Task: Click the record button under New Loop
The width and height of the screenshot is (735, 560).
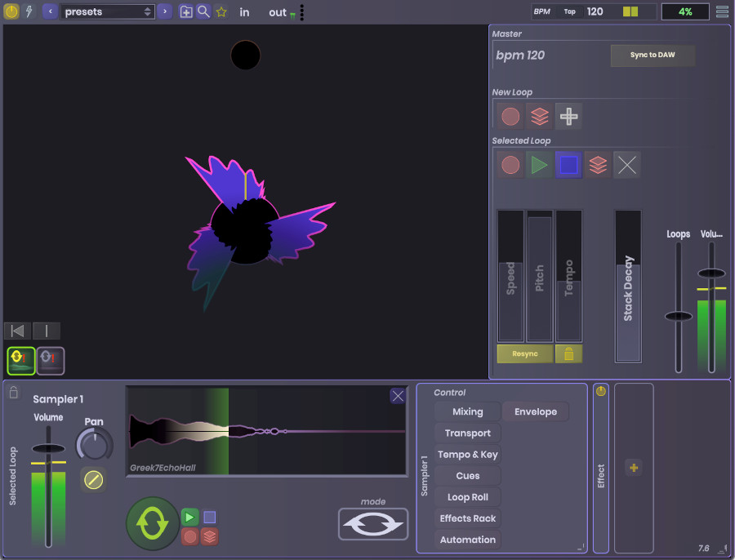Action: (510, 117)
